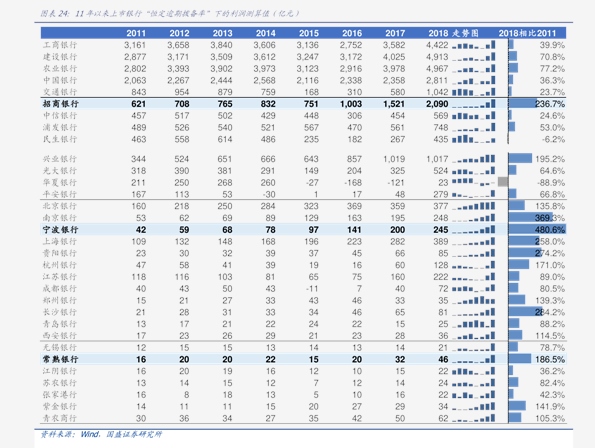Select the 工商银行 row label
The height and width of the screenshot is (448, 595).
click(x=60, y=45)
